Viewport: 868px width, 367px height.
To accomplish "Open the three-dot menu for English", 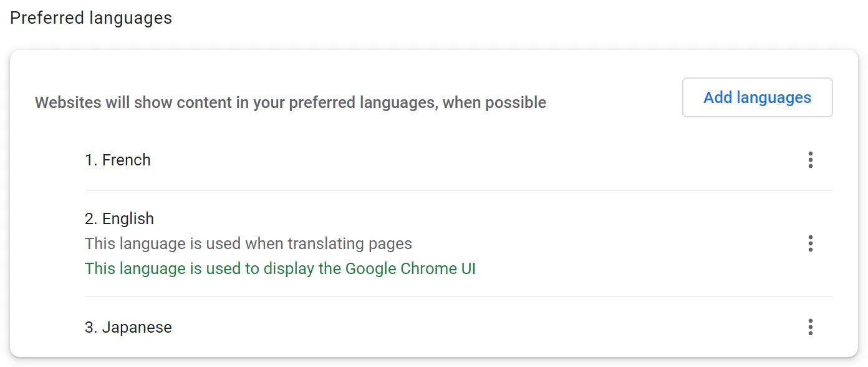I will pyautogui.click(x=810, y=243).
